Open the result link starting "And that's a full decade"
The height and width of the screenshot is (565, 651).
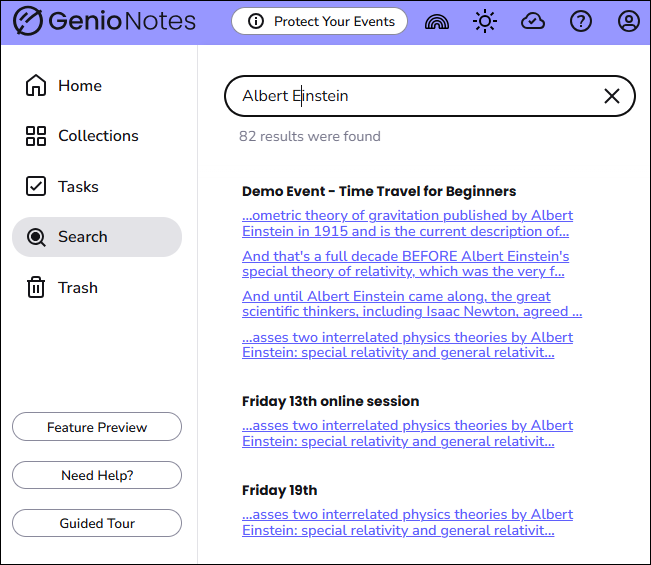(x=405, y=264)
